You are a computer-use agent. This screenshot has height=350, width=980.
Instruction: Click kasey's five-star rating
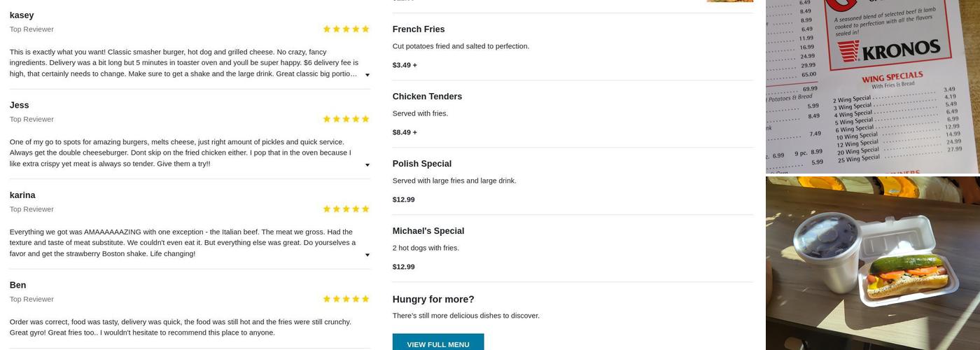(346, 29)
